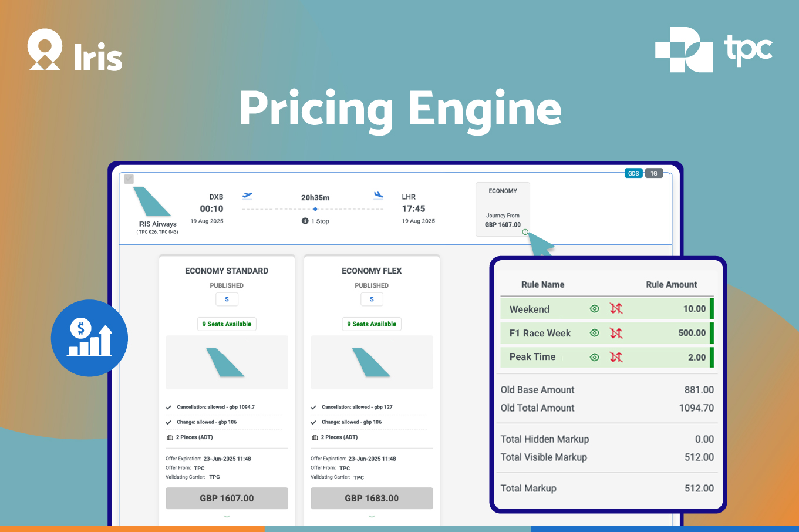
Task: Click the blue pricing chart badge icon
Action: (89, 338)
